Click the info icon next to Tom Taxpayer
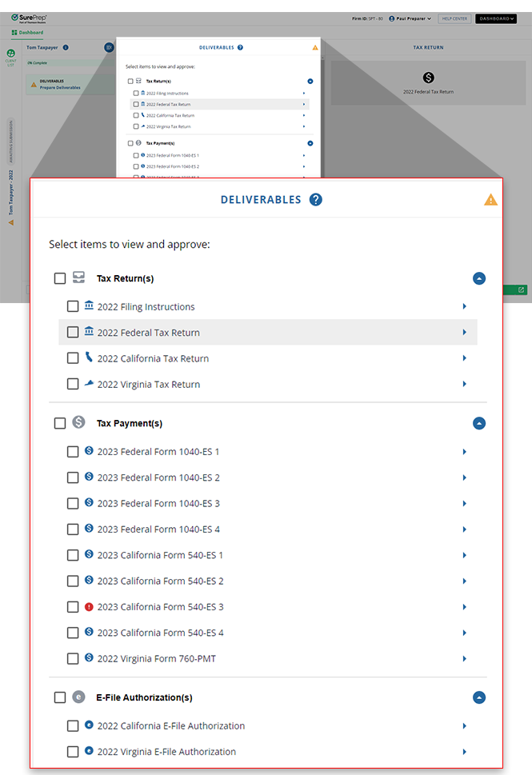Viewport: 532px width, 775px height. point(66,48)
